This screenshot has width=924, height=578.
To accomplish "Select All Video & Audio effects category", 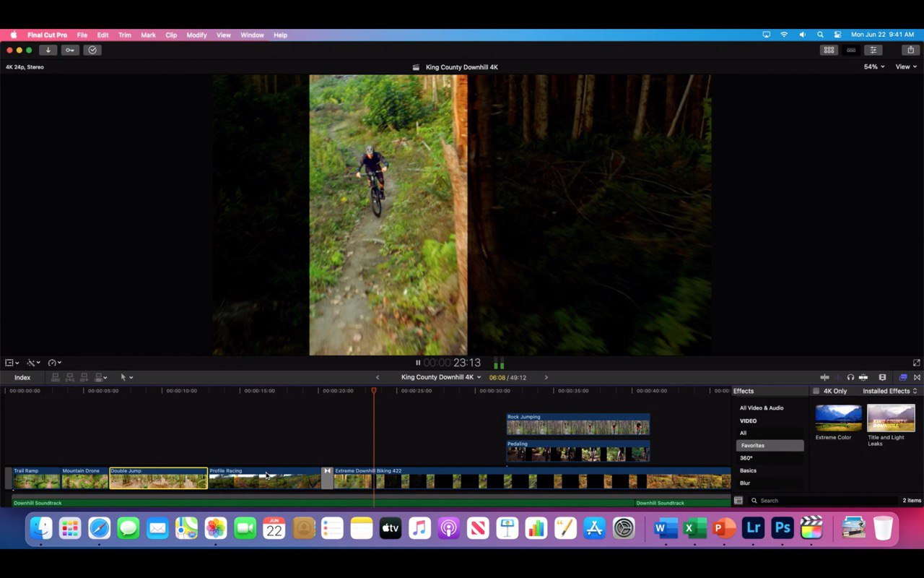I will point(762,408).
